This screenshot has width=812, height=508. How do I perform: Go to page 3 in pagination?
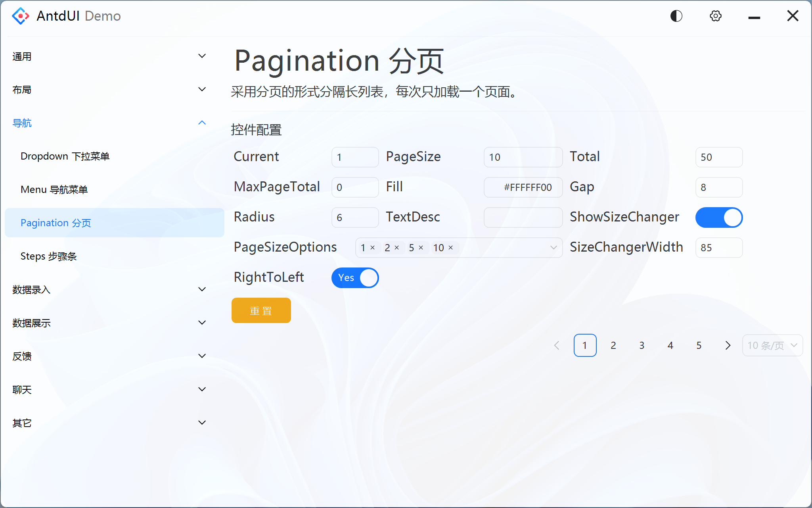tap(642, 345)
